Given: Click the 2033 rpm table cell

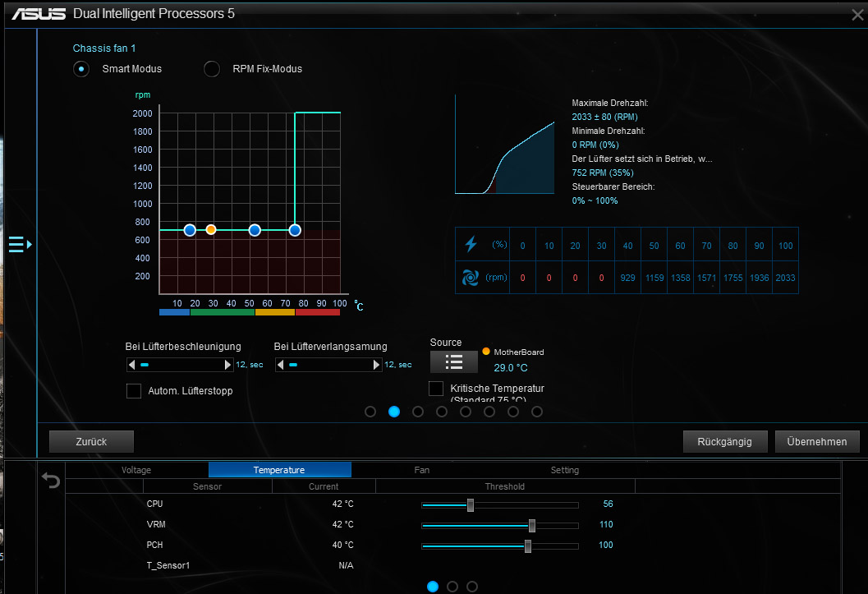Looking at the screenshot, I should pos(786,278).
